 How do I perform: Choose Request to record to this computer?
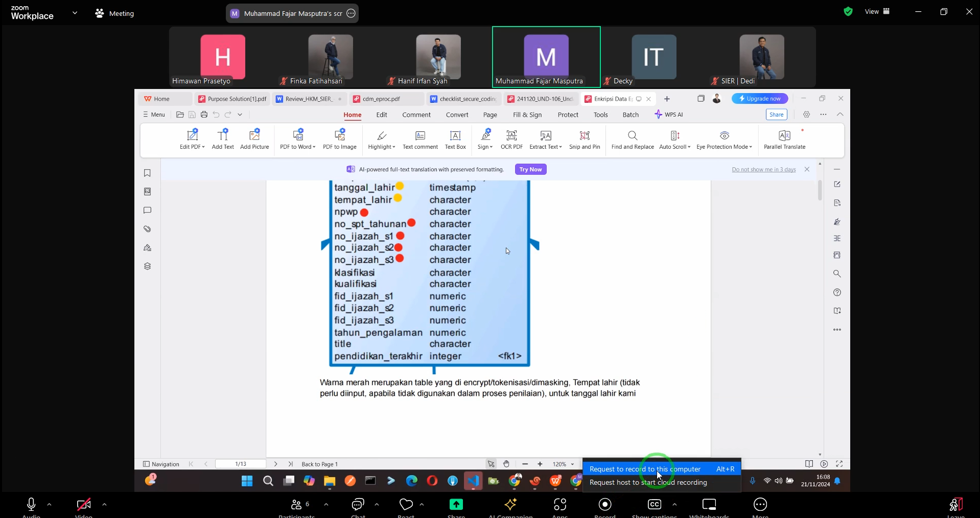click(645, 469)
